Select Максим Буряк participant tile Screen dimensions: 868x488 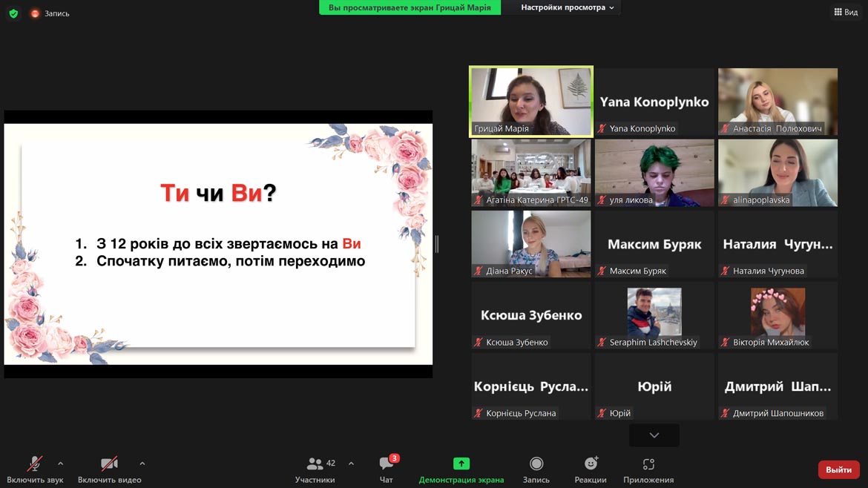coord(654,244)
